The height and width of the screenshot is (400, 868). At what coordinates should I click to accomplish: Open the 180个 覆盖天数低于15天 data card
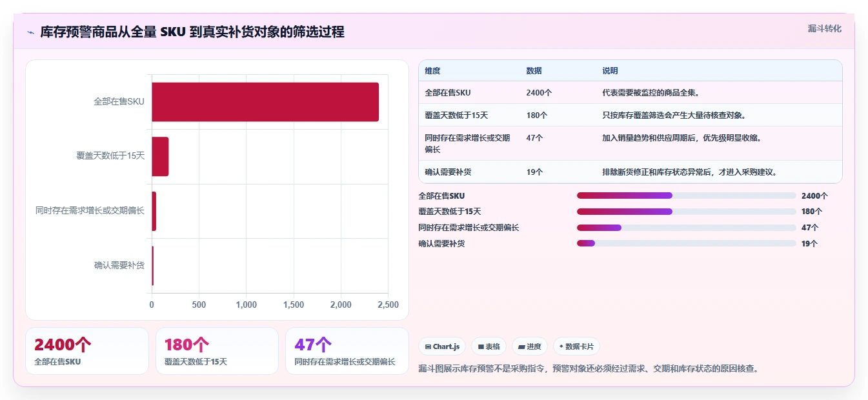click(x=217, y=351)
